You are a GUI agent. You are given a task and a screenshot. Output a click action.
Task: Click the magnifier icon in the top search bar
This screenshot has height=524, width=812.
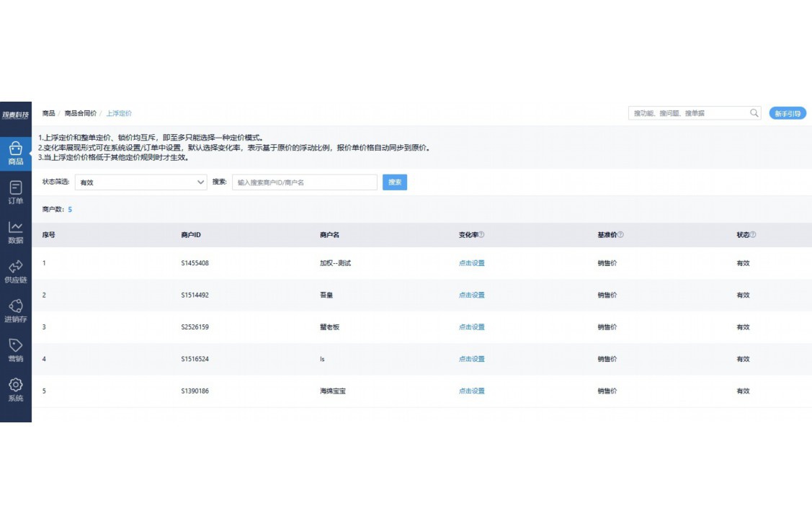(754, 113)
